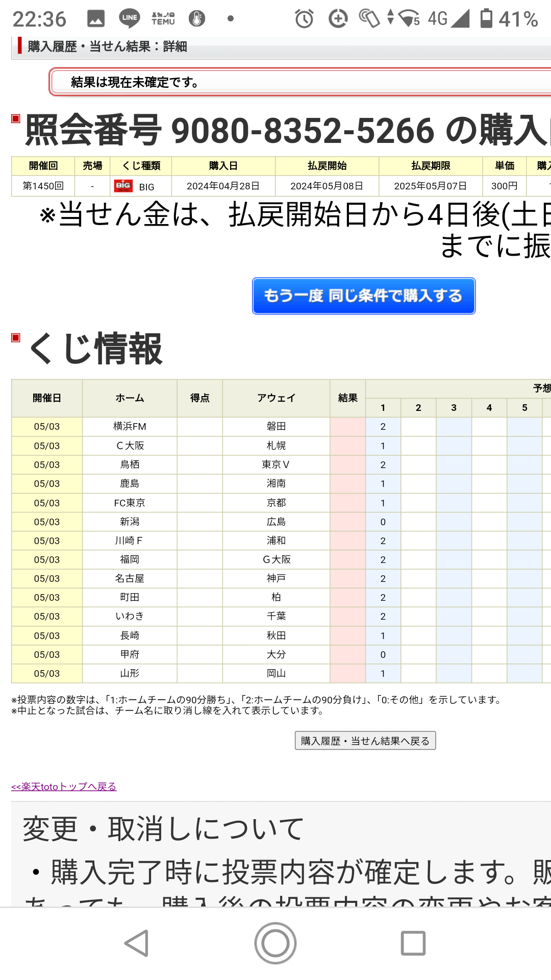Select away team 岡山

click(276, 673)
